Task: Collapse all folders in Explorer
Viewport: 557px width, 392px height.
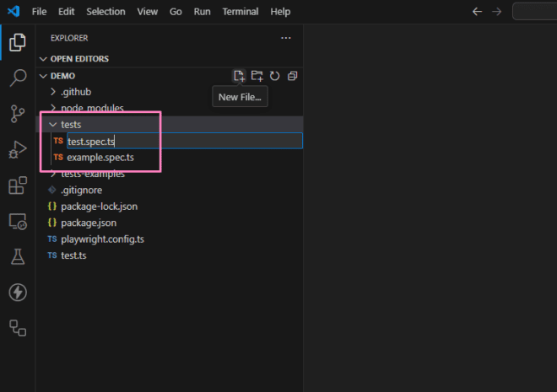Action: click(x=292, y=76)
